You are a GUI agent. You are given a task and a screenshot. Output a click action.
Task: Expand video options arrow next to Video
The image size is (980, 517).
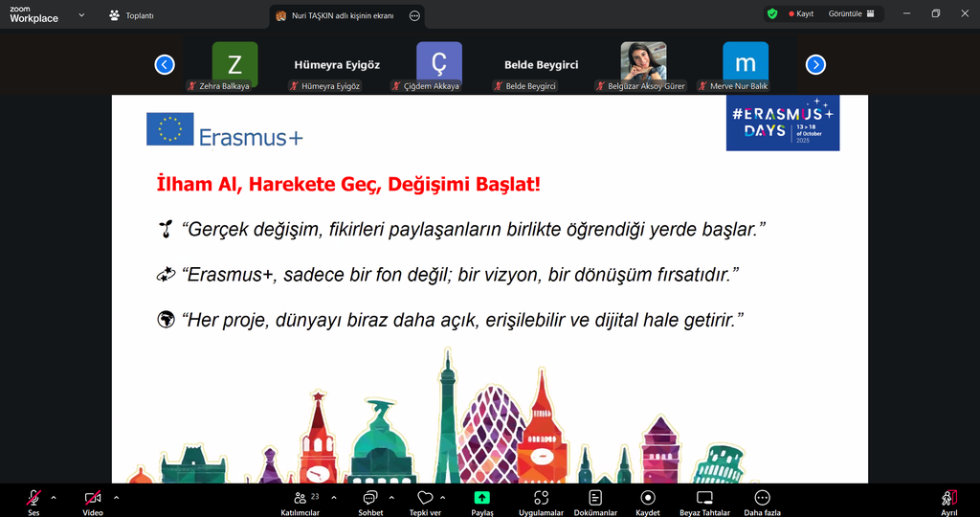(x=117, y=497)
